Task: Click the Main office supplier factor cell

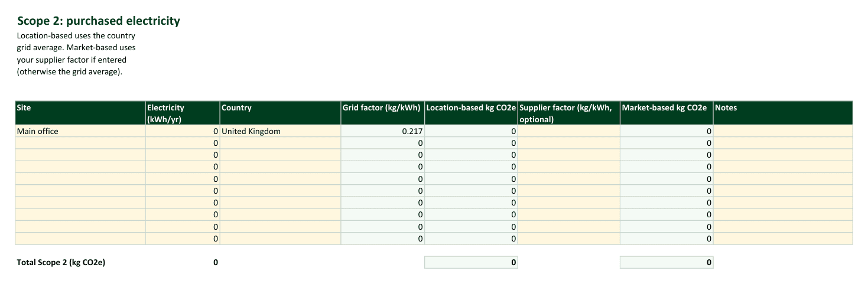Action: [569, 131]
